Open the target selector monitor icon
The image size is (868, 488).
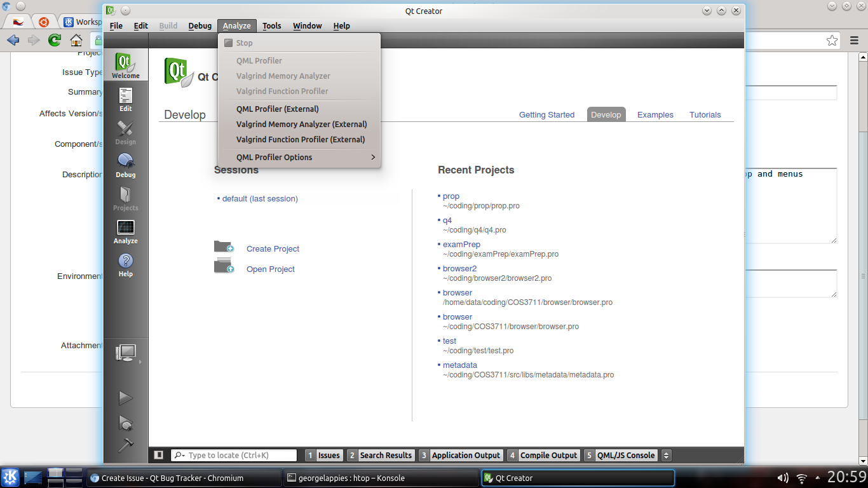(x=126, y=353)
